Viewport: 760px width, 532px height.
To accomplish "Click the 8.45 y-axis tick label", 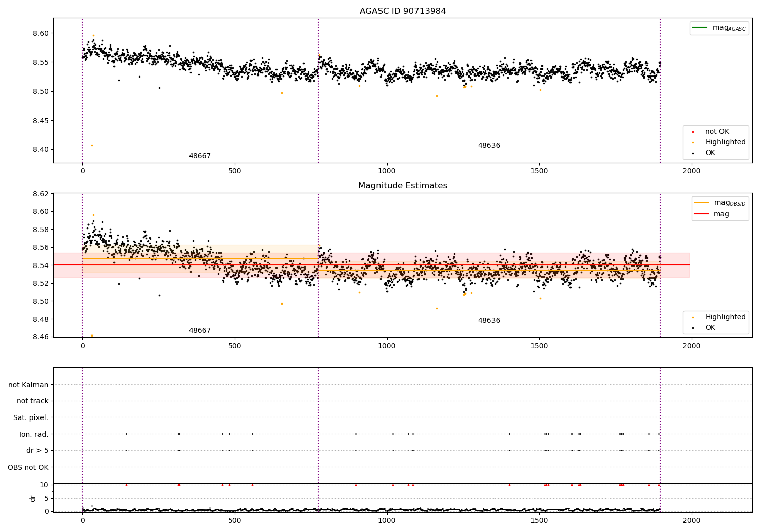I will pos(40,121).
